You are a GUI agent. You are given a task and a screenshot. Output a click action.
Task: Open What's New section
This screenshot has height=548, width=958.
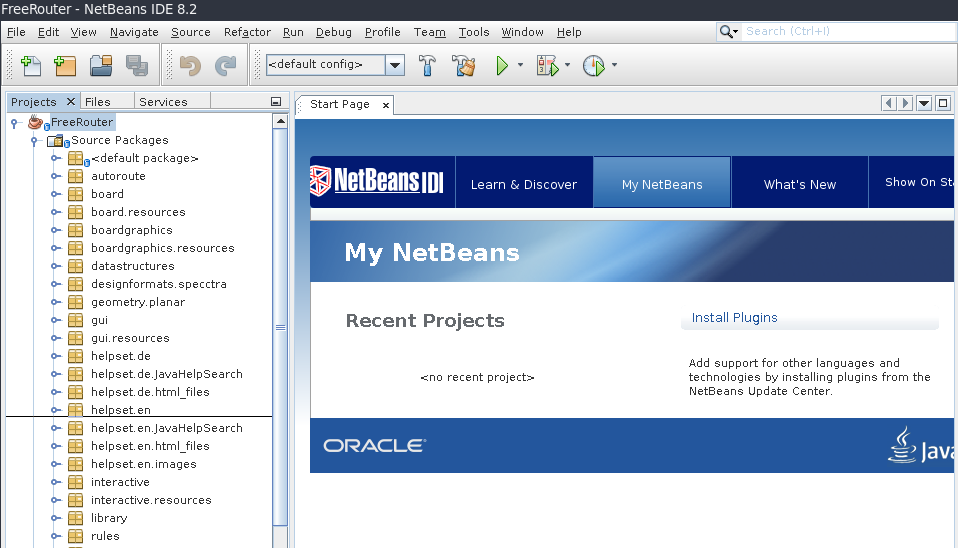pos(799,184)
